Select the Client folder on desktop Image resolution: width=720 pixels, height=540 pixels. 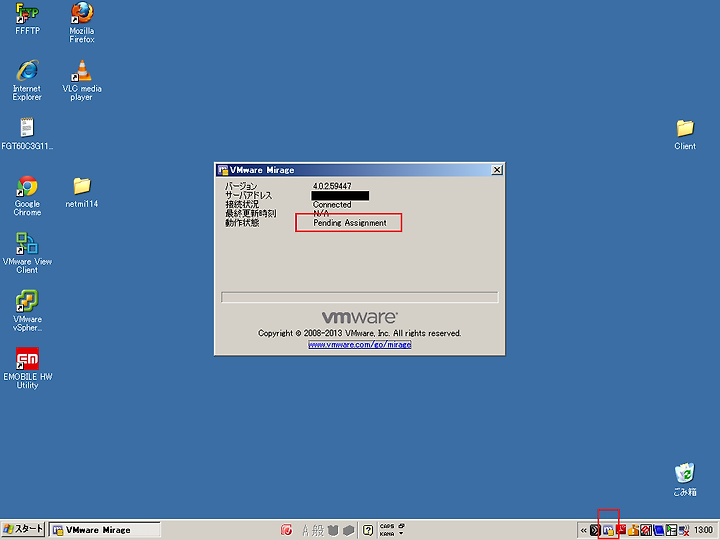coord(685,135)
